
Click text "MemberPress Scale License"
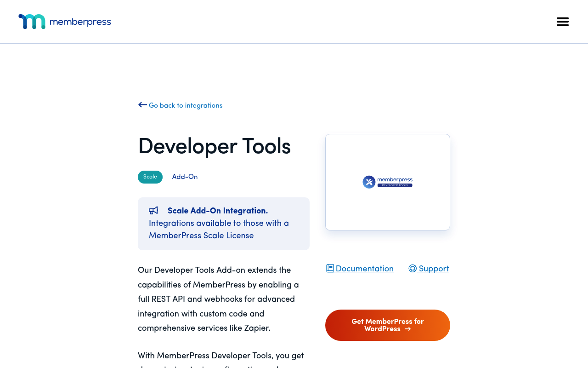[x=201, y=236]
